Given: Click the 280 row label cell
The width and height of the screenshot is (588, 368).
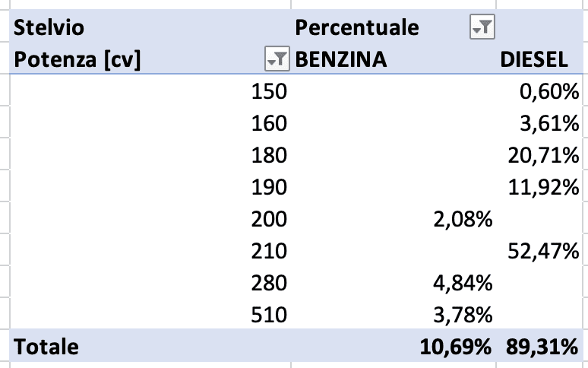Looking at the screenshot, I should [269, 284].
